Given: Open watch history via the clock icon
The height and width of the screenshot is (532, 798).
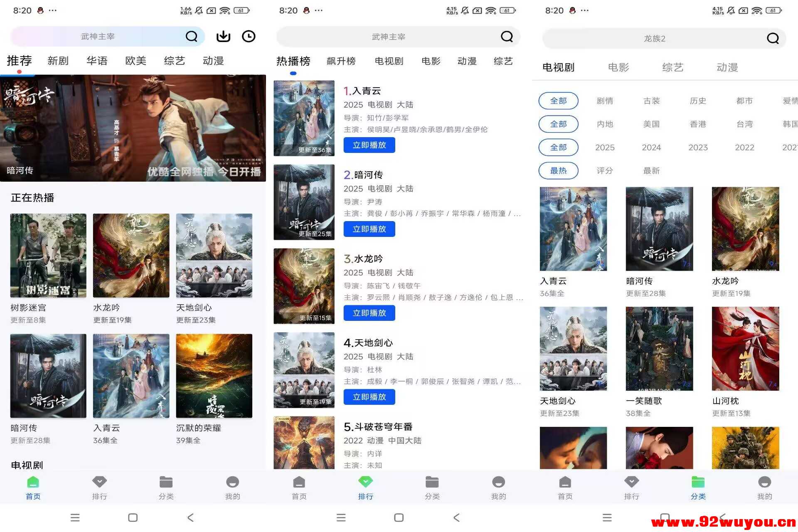Looking at the screenshot, I should pyautogui.click(x=249, y=36).
